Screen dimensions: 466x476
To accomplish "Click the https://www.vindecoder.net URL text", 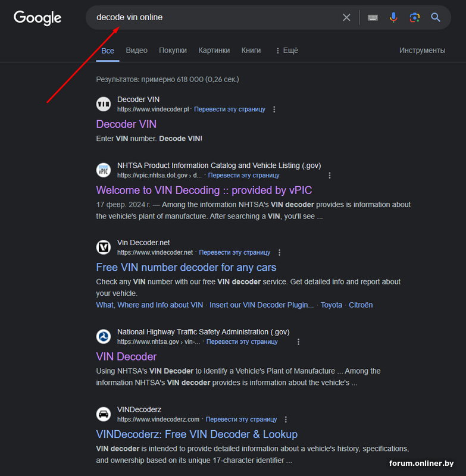I will coord(155,252).
